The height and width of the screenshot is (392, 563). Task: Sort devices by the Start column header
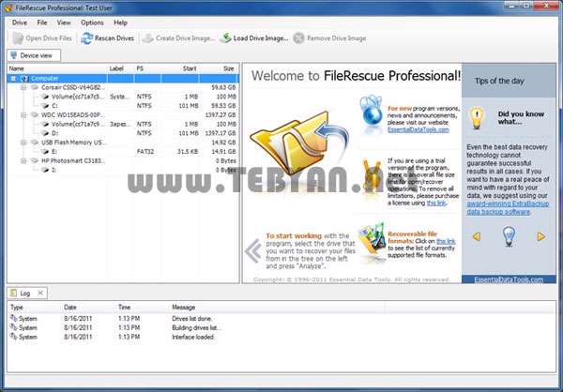pyautogui.click(x=180, y=68)
